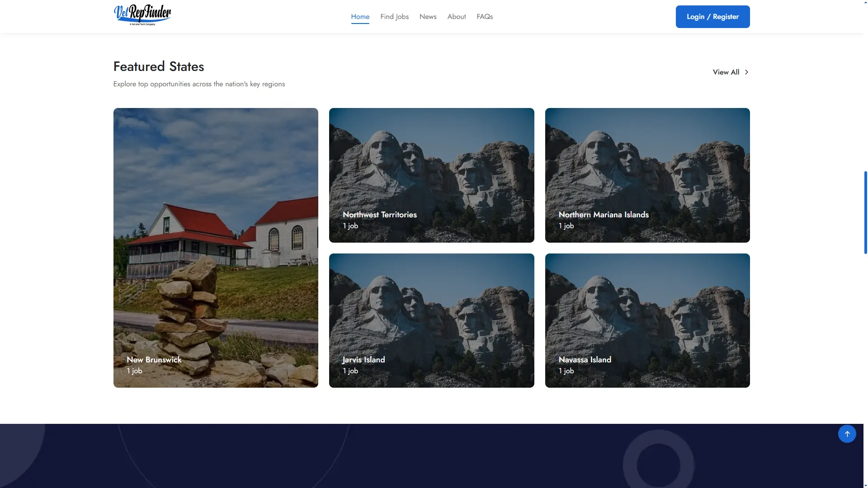Go to the News page

click(x=428, y=17)
